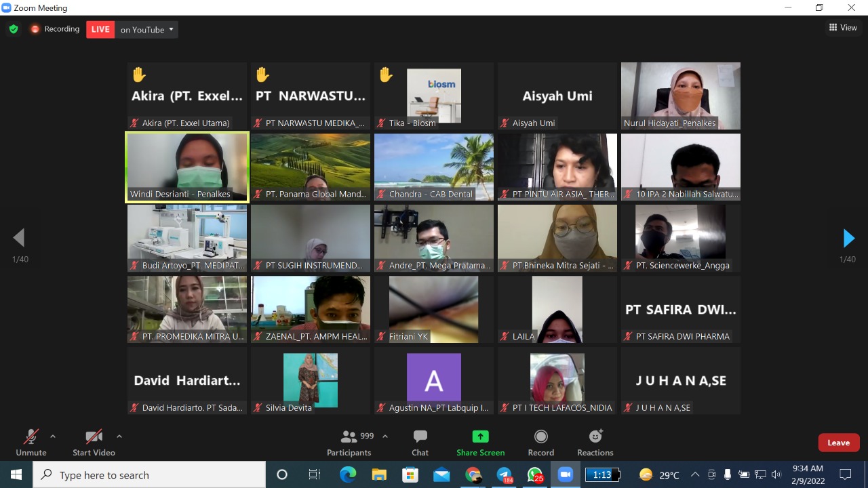Select PT.Bhineka Mitra Sejati video tile

557,238
